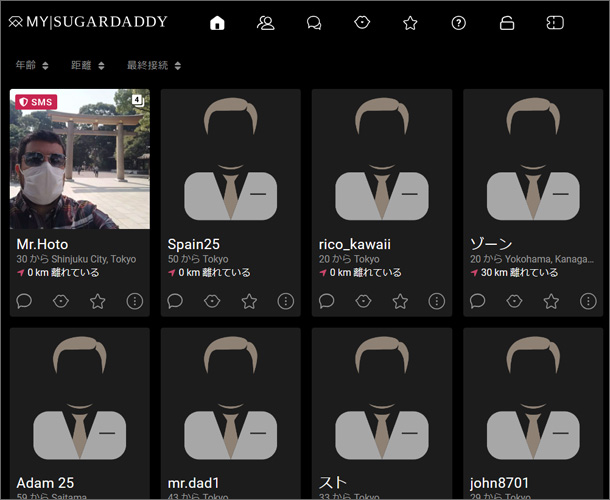The width and height of the screenshot is (610, 500).
Task: Open more options menu on Spain25's card
Action: 286,301
